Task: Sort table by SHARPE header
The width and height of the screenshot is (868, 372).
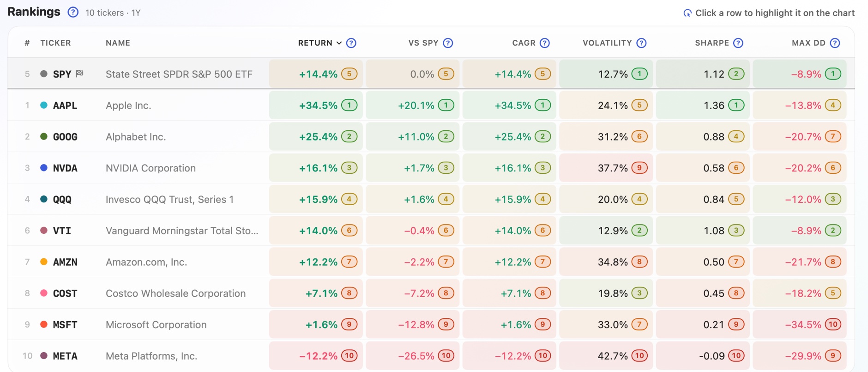Action: coord(712,43)
